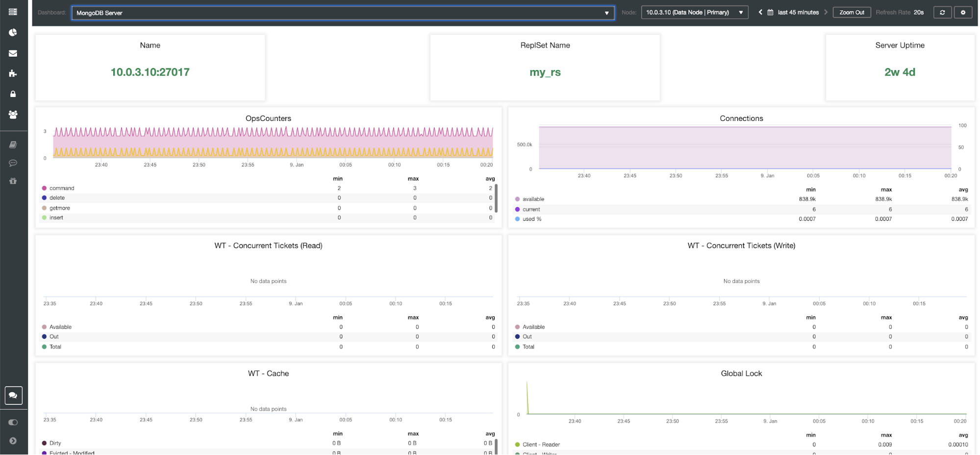Open the servers list sidebar icon

[x=13, y=12]
